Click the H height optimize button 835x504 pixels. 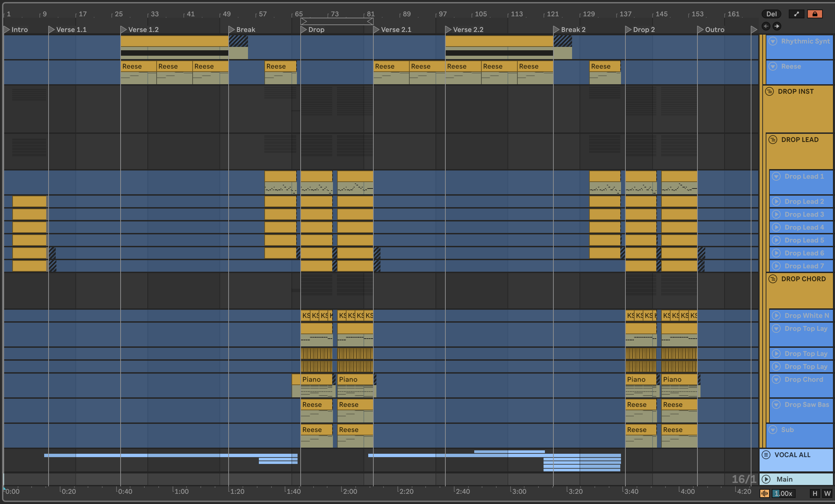815,493
